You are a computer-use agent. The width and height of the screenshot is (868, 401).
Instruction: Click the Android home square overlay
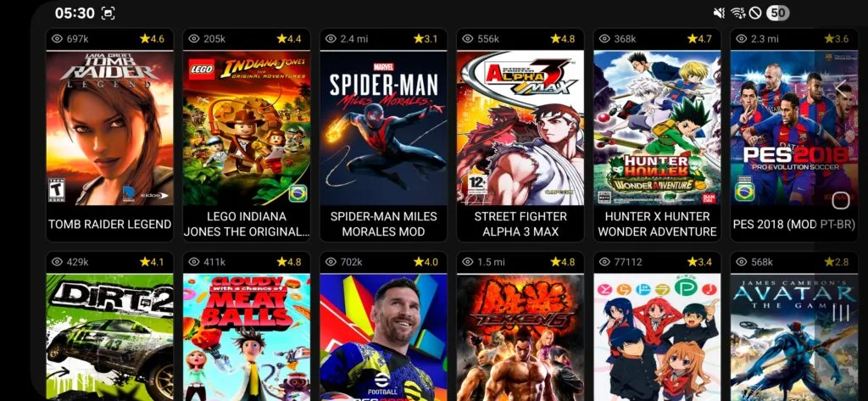coord(840,200)
